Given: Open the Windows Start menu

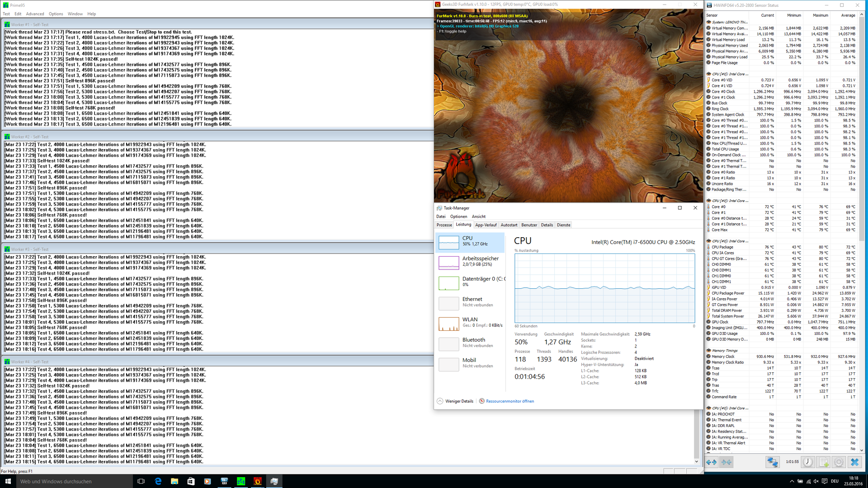Looking at the screenshot, I should click(x=8, y=481).
